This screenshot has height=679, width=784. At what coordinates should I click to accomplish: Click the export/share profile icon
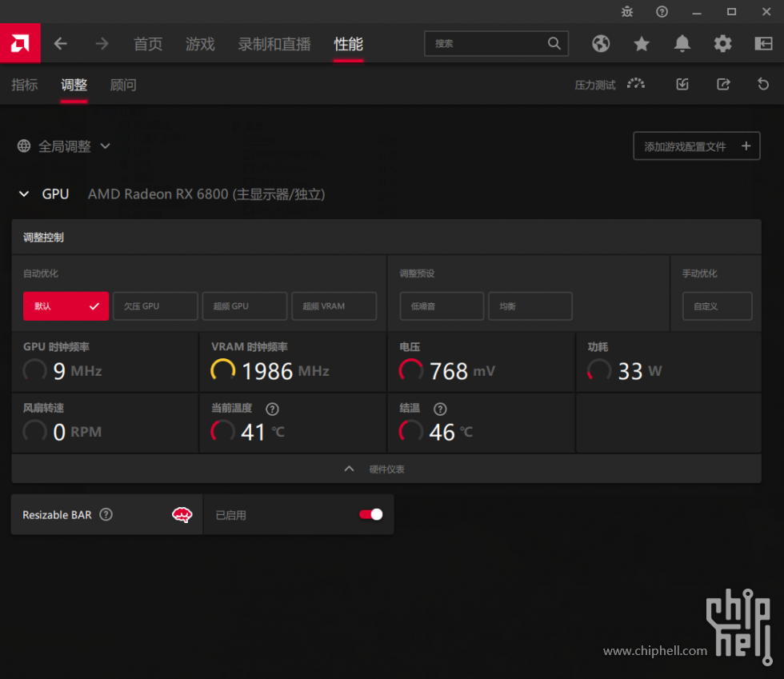723,84
